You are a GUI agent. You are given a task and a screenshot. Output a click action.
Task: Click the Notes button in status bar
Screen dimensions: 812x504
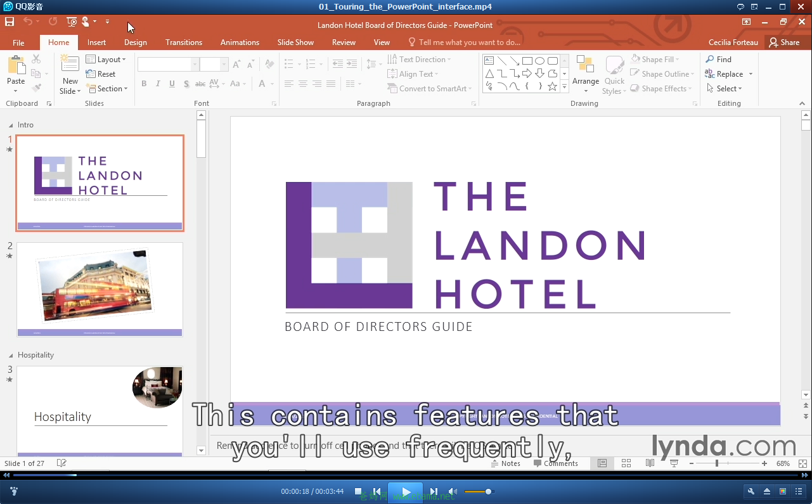[506, 463]
